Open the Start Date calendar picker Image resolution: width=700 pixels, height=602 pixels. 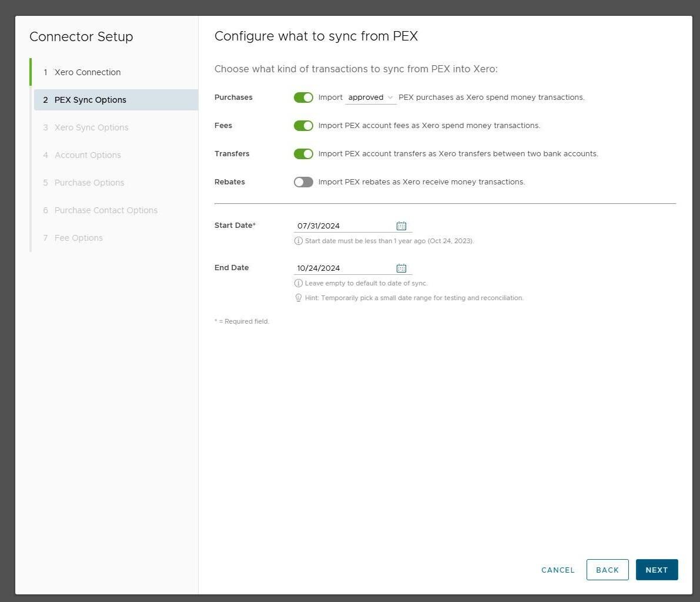click(x=401, y=226)
